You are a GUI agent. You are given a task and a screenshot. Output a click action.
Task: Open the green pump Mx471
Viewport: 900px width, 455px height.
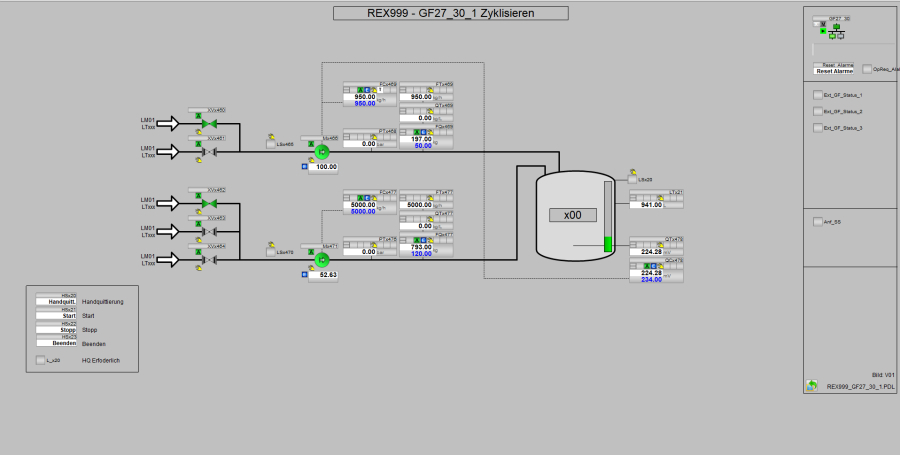(x=322, y=260)
